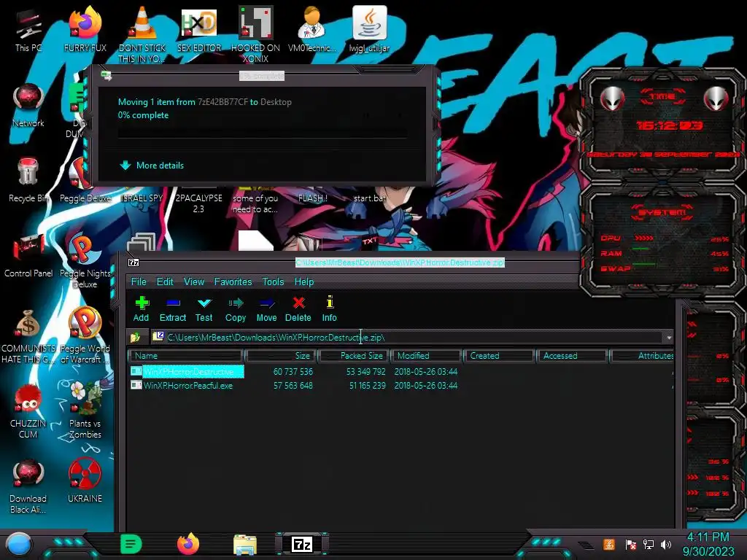
Task: Click the Start orb on taskbar
Action: (19, 545)
